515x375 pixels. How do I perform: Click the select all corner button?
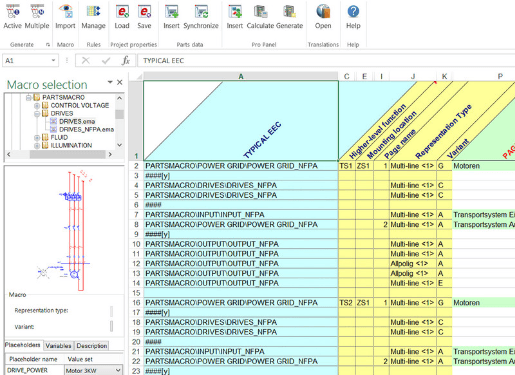[x=136, y=76]
